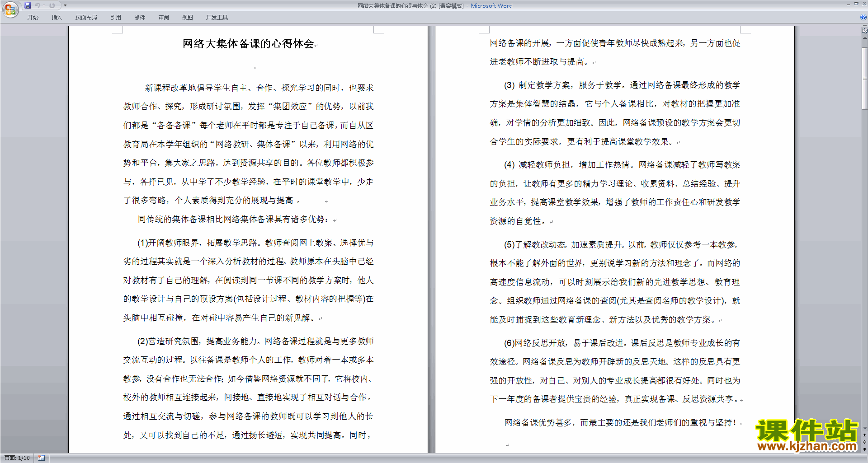Viewport: 868px width, 463px height.
Task: Open Word Help question mark icon
Action: pos(863,17)
